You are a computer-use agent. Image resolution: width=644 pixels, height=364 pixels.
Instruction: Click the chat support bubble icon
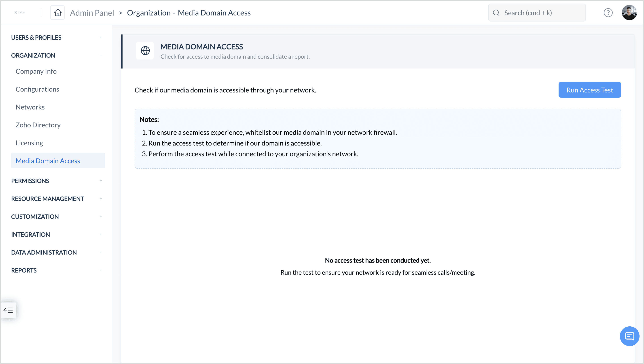(x=629, y=336)
